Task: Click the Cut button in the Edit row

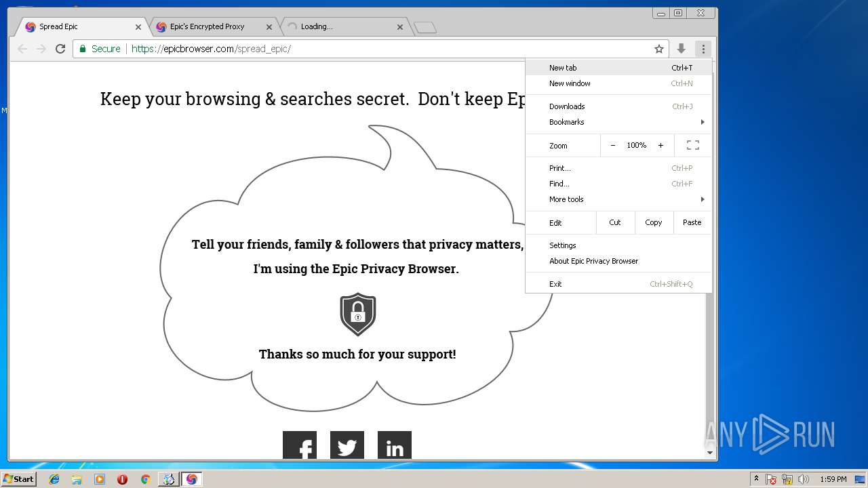Action: [x=615, y=222]
